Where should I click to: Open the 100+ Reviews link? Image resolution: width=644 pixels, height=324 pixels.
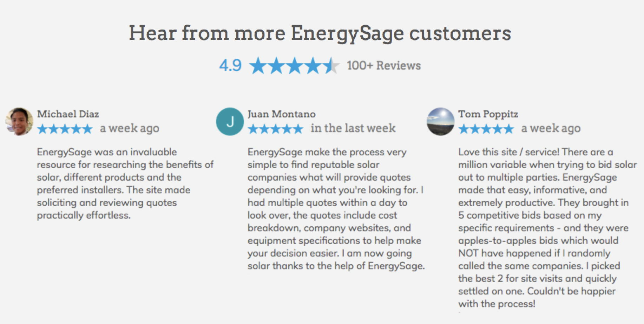point(384,66)
